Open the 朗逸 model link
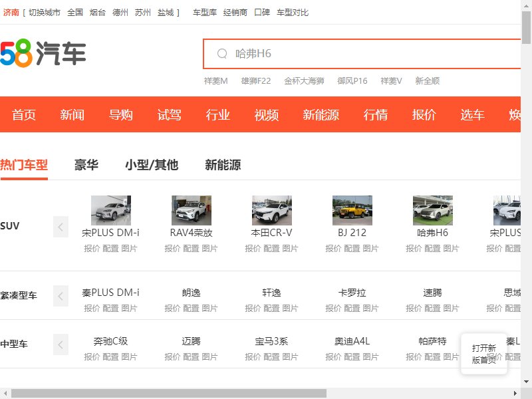The image size is (532, 399). click(x=192, y=293)
